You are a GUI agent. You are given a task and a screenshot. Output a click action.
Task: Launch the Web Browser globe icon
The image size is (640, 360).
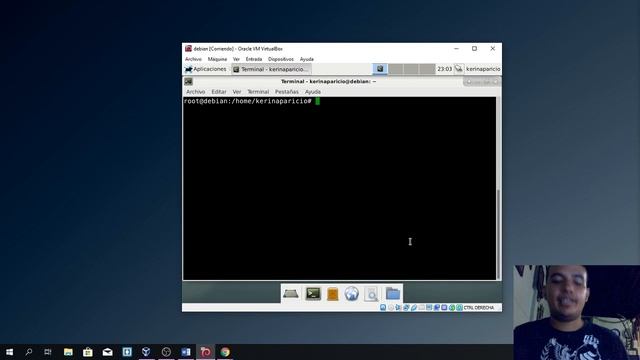tap(351, 294)
